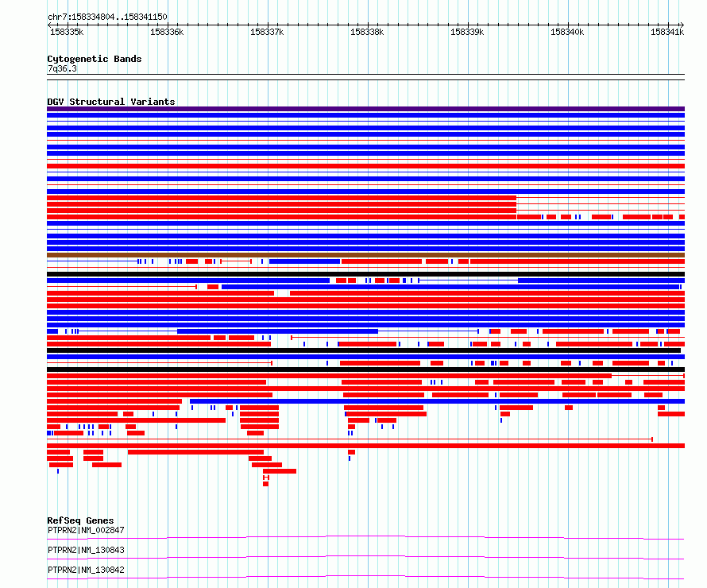Click the 158337k ruler label
The image size is (707, 588).
click(x=267, y=32)
